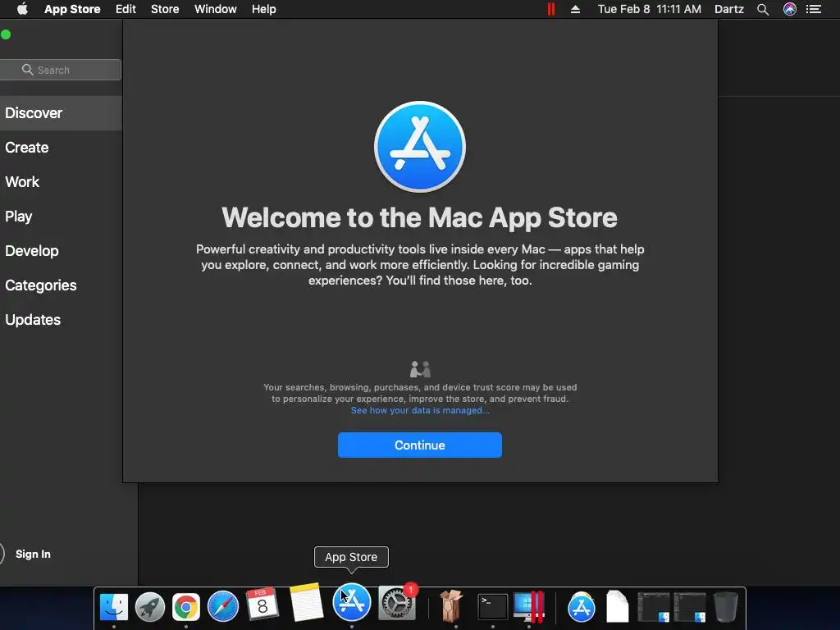Viewport: 840px width, 630px height.
Task: Click the Welcome to the Mac App Store heading
Action: 419,217
